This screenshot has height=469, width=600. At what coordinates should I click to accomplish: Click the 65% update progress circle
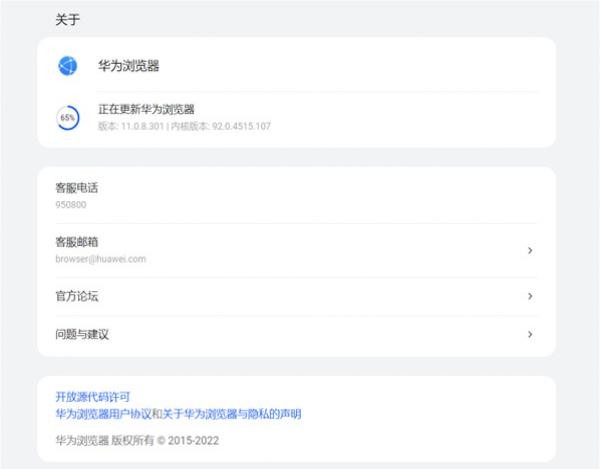coord(68,117)
